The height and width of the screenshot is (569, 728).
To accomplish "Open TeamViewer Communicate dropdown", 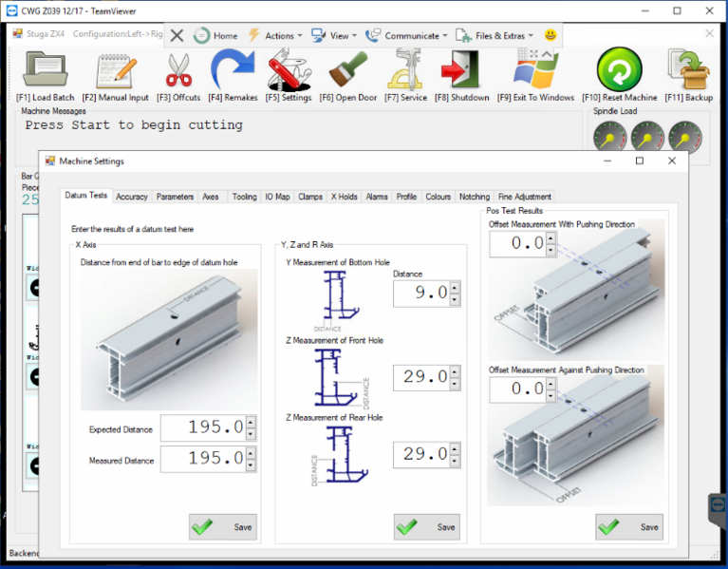I will [406, 36].
